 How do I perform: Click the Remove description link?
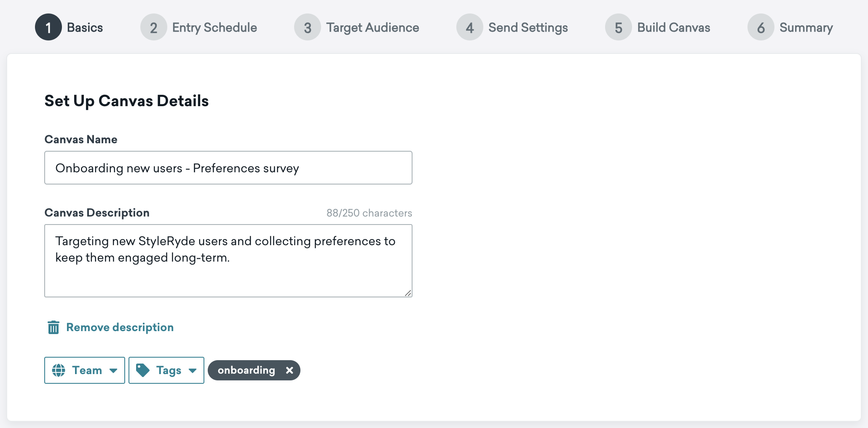click(120, 327)
